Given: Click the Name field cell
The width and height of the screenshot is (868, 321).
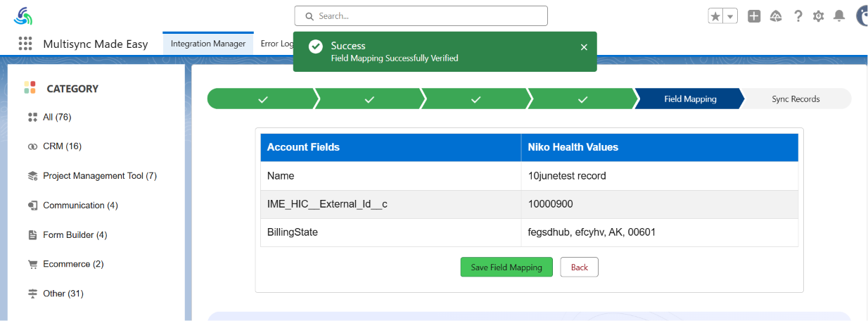Looking at the screenshot, I should click(x=391, y=176).
